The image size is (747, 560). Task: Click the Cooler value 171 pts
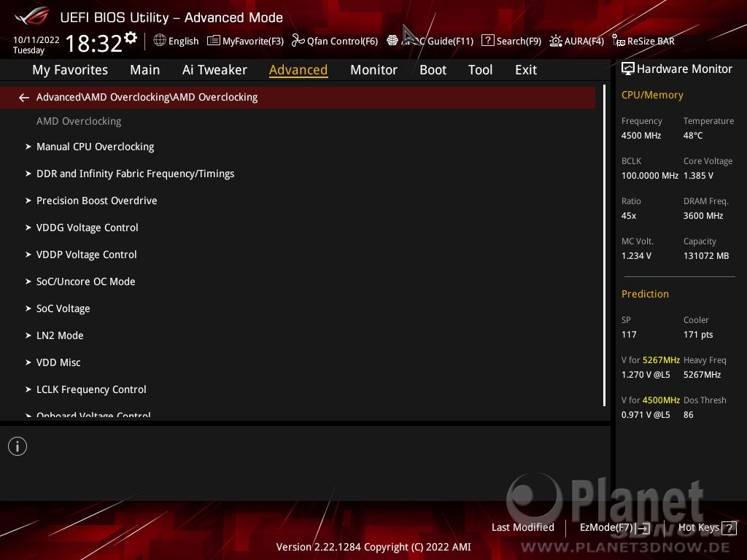[698, 334]
